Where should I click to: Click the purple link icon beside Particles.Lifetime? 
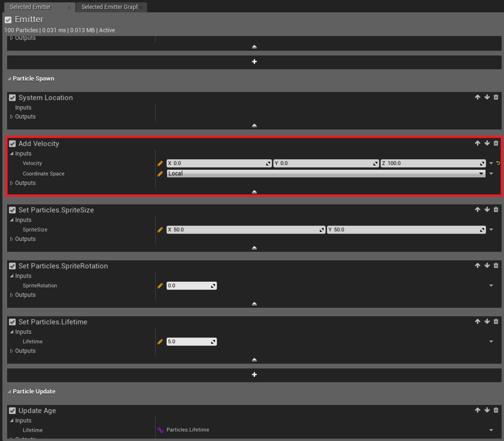point(160,430)
